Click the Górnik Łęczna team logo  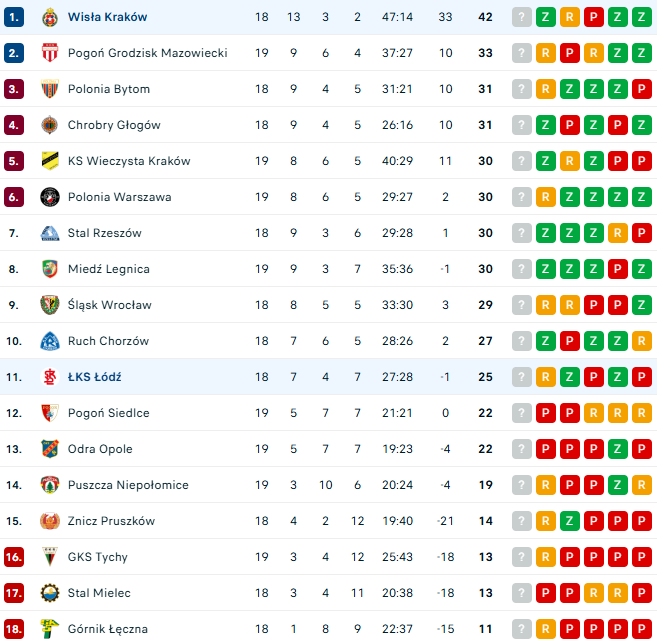[50, 629]
